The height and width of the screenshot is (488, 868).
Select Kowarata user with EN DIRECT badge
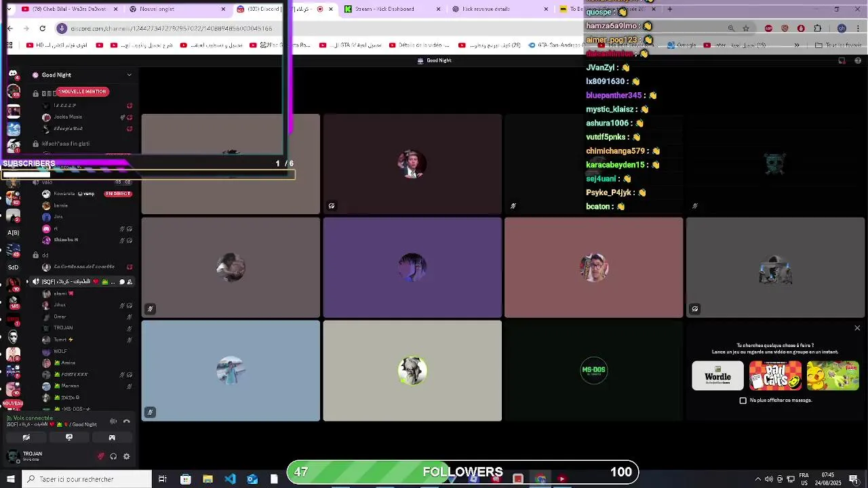[x=87, y=194]
